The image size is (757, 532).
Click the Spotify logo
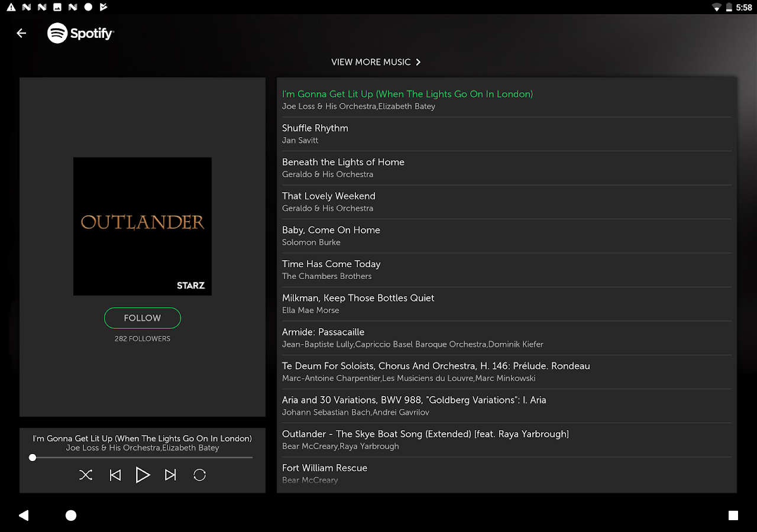pyautogui.click(x=80, y=33)
